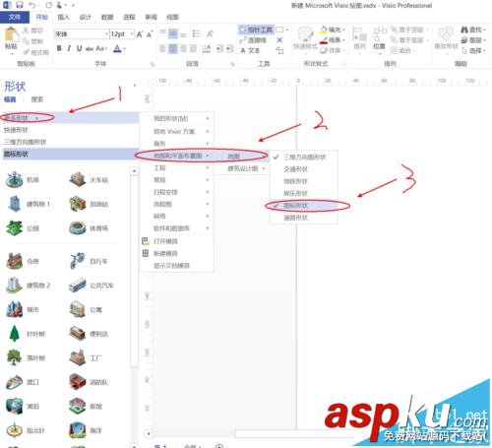Click the Cut scissors icon

(x=26, y=31)
